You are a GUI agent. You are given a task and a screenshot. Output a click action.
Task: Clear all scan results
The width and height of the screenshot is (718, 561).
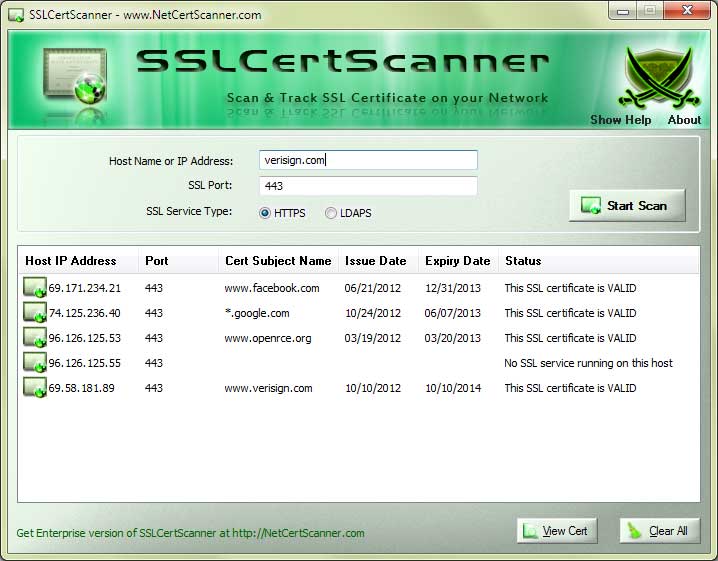coord(660,531)
